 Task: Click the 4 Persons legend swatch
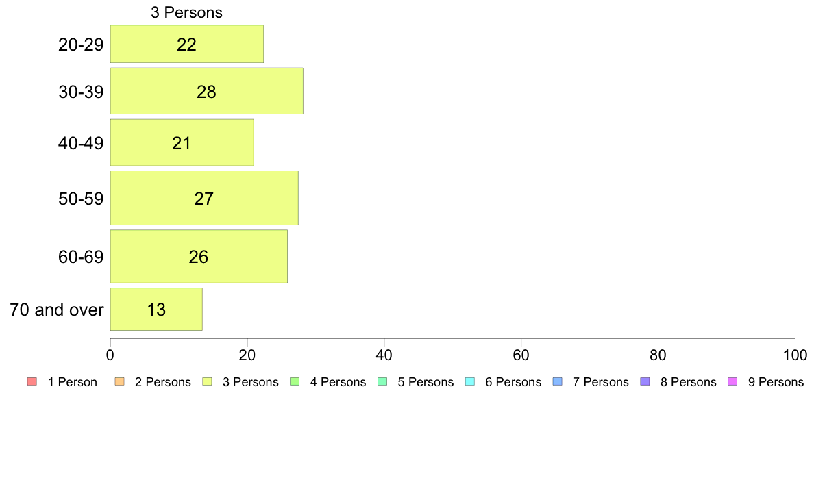pos(295,381)
